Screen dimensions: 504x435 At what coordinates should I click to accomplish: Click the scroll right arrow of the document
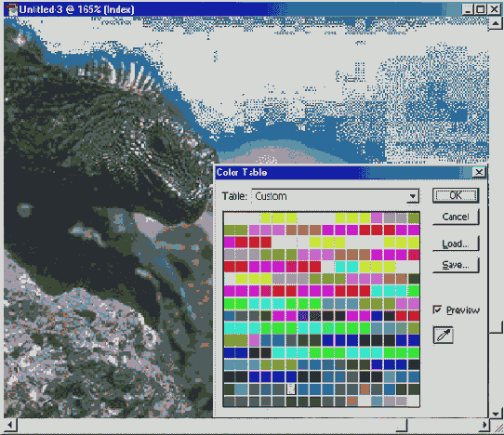click(484, 425)
